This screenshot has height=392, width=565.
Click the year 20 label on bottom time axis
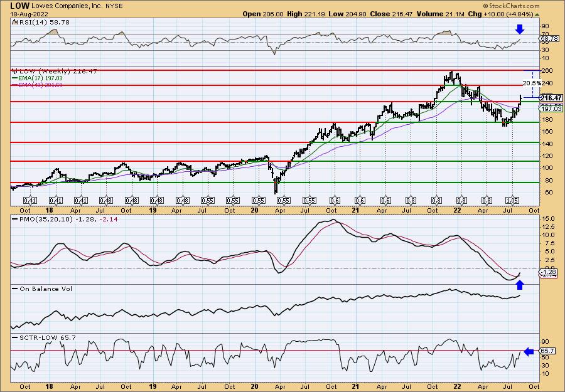254,386
